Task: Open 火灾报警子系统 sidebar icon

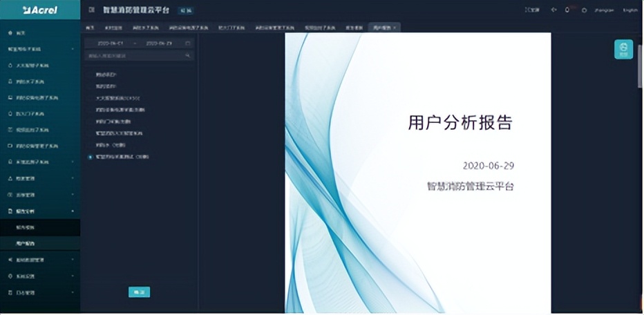Action: (x=10, y=66)
